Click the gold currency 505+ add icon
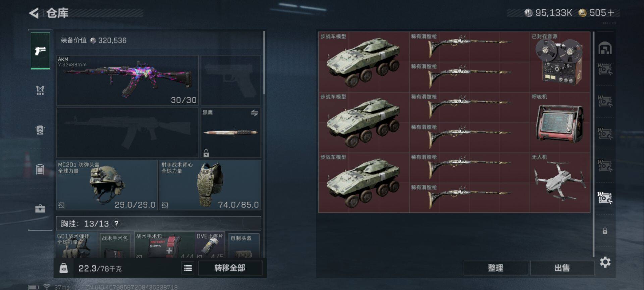The height and width of the screenshot is (290, 644). pyautogui.click(x=611, y=13)
